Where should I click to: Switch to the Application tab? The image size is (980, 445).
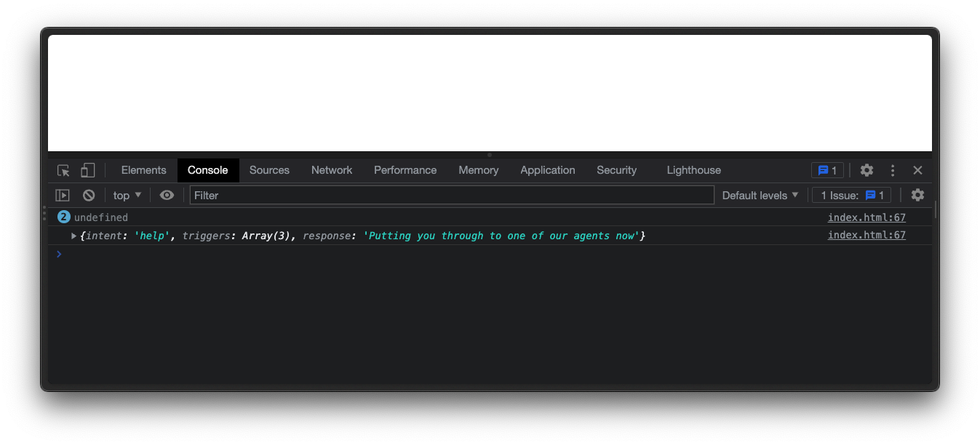point(548,170)
